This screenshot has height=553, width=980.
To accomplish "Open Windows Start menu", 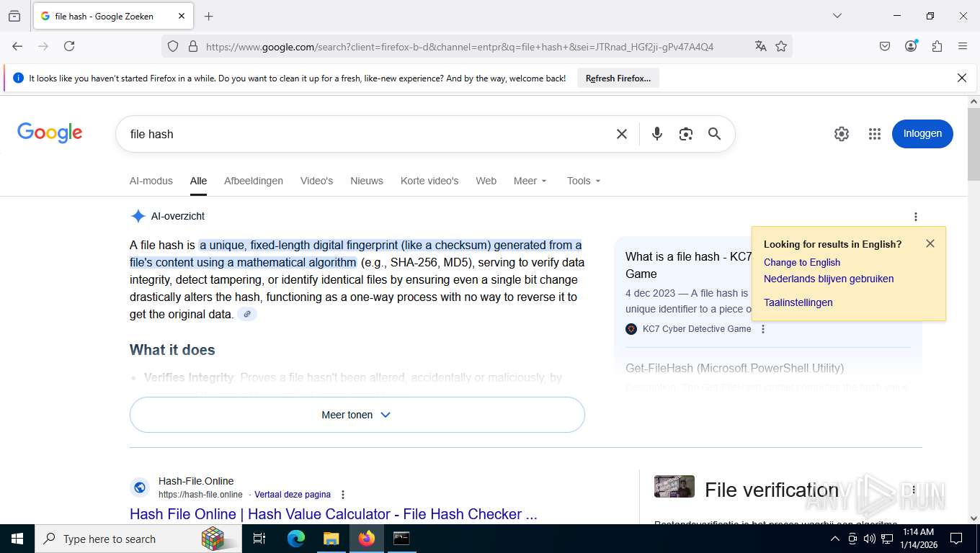I will coord(17,539).
